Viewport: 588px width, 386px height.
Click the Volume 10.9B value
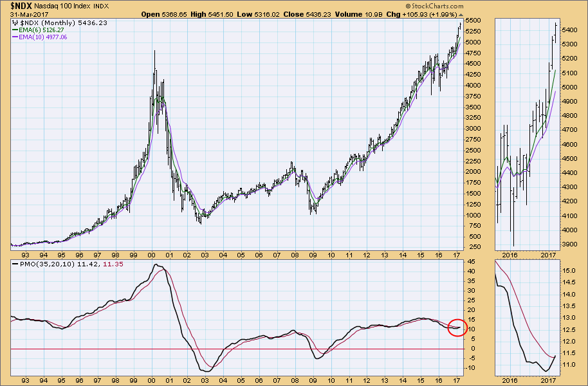(358, 14)
